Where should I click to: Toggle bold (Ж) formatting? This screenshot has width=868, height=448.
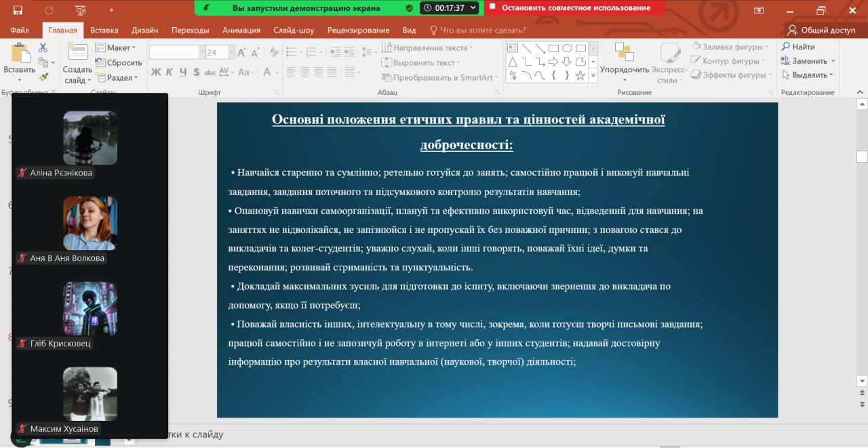[x=156, y=72]
